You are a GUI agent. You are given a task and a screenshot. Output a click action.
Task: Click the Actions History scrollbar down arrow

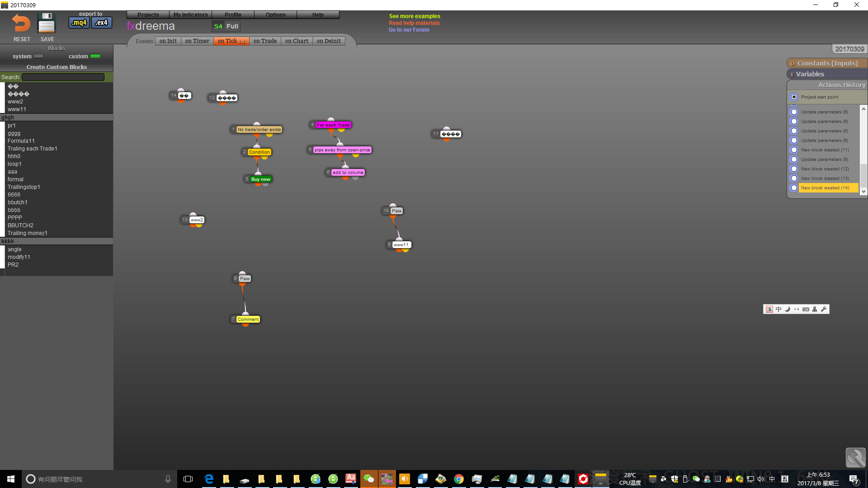[x=863, y=192]
